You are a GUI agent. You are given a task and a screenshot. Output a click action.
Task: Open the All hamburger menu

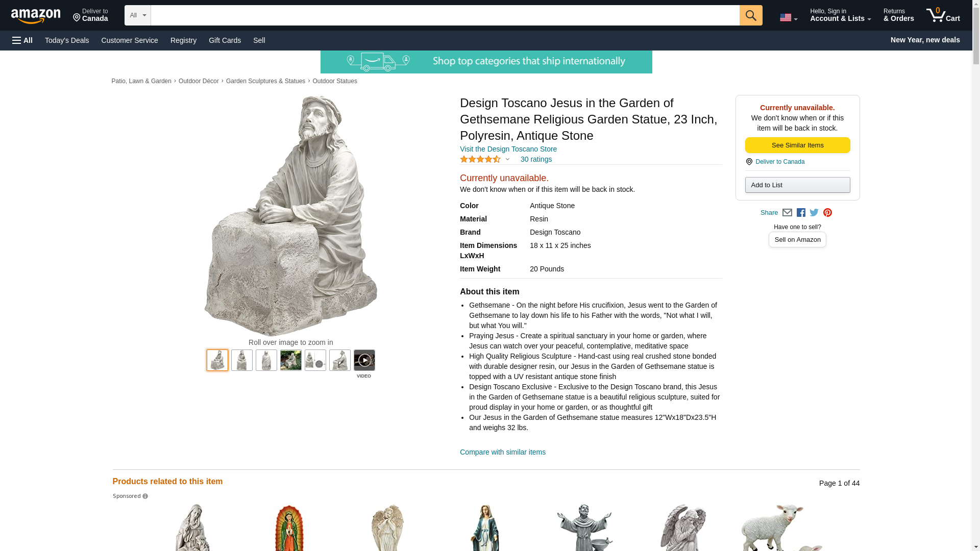(22, 40)
